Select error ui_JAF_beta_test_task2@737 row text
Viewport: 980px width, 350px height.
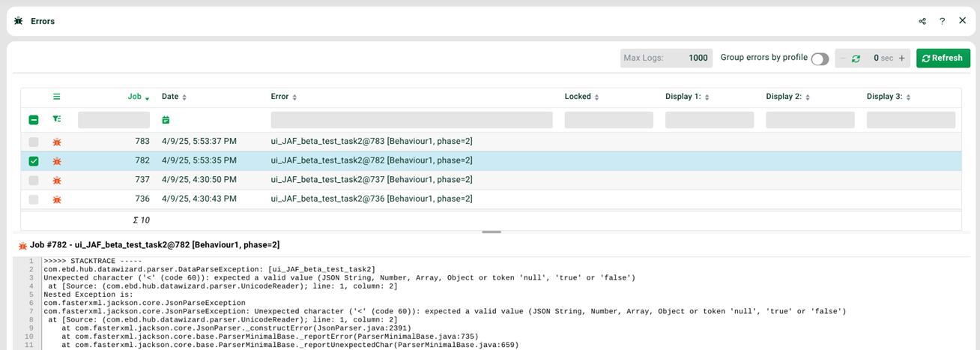click(372, 180)
